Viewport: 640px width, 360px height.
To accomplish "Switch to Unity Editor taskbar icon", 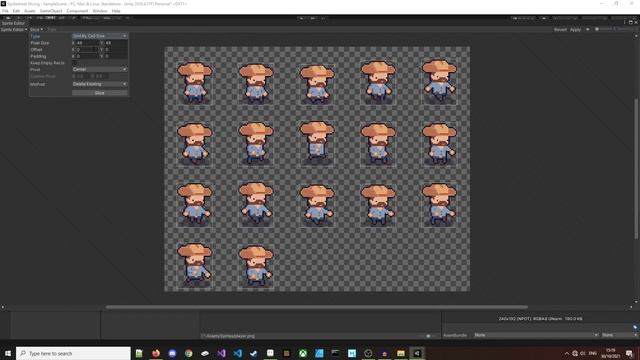I will [417, 353].
